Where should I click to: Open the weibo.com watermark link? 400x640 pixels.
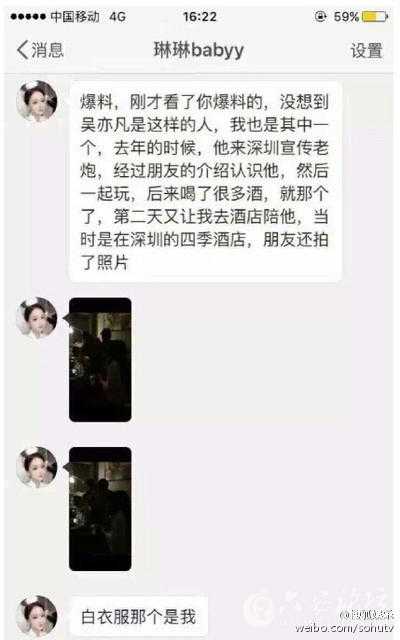pyautogui.click(x=344, y=629)
